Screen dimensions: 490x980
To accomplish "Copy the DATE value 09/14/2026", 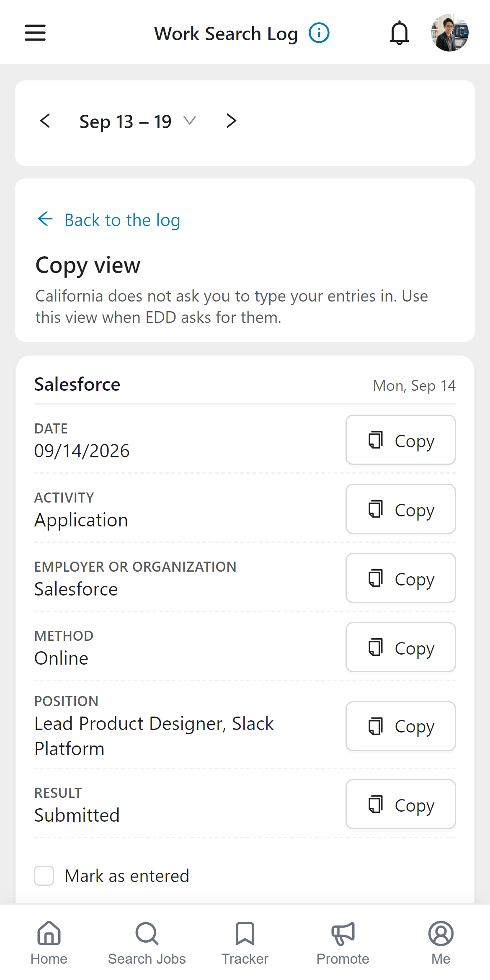I will click(x=401, y=440).
